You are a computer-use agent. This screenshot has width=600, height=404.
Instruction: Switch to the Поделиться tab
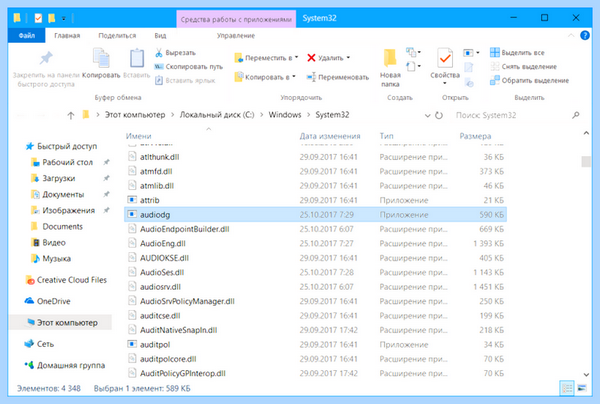[117, 36]
